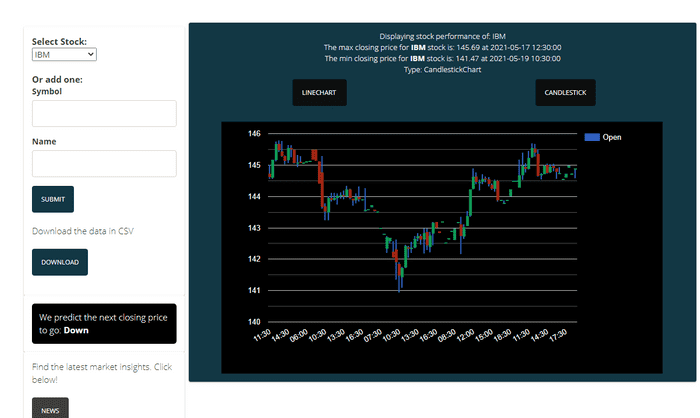Switch chart to CANDLESTICK

click(x=565, y=92)
